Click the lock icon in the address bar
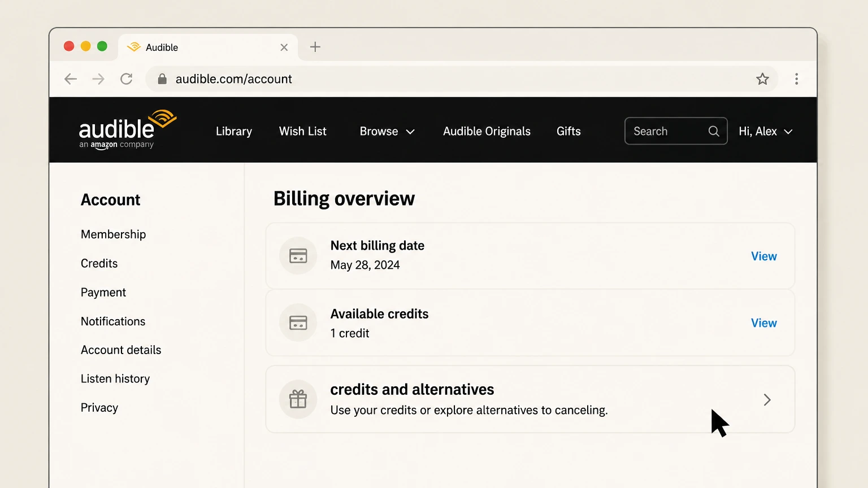 click(162, 79)
